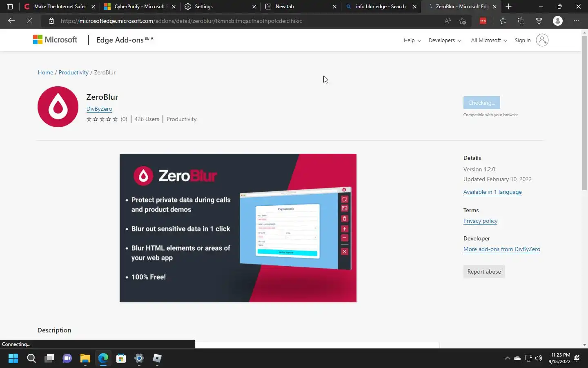Open File Explorer on taskbar

85,358
